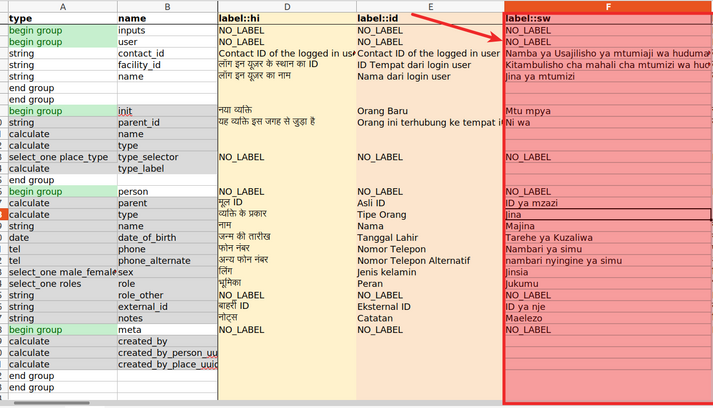Click the date_of_birth name cell
This screenshot has height=408, width=713.
(167, 238)
